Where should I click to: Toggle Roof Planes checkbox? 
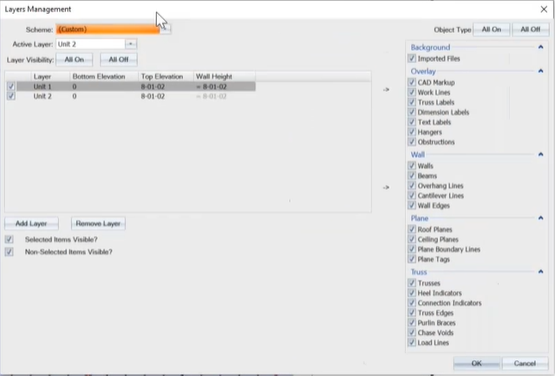[412, 229]
